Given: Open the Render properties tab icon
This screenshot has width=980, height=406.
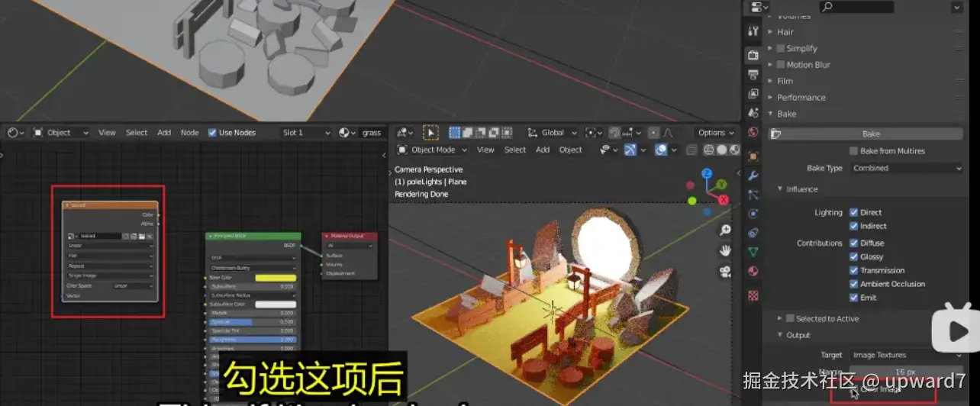Looking at the screenshot, I should tap(753, 55).
